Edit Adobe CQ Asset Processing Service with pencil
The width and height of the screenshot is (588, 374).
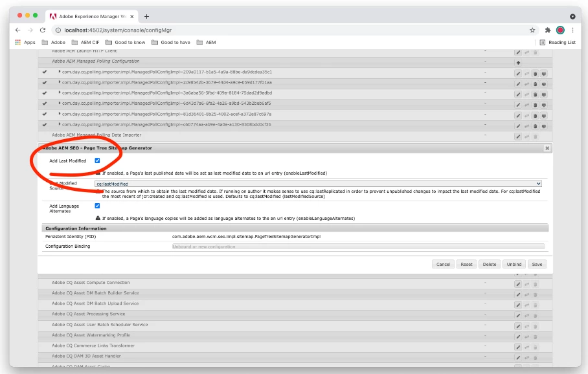518,316
